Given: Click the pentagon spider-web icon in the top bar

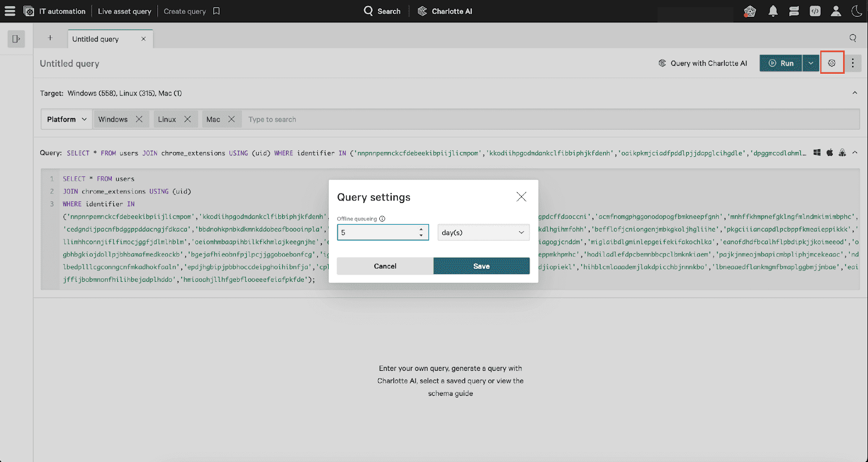Looking at the screenshot, I should click(750, 11).
